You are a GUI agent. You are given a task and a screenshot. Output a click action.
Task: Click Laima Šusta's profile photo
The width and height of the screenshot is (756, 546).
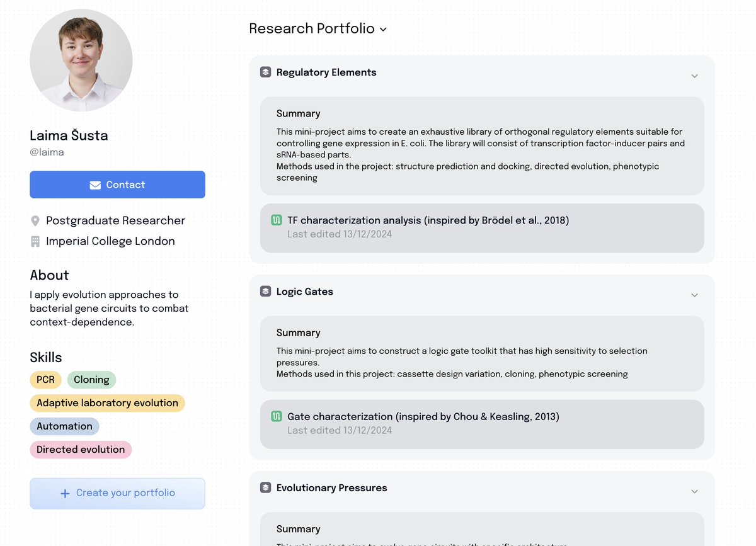pos(81,60)
